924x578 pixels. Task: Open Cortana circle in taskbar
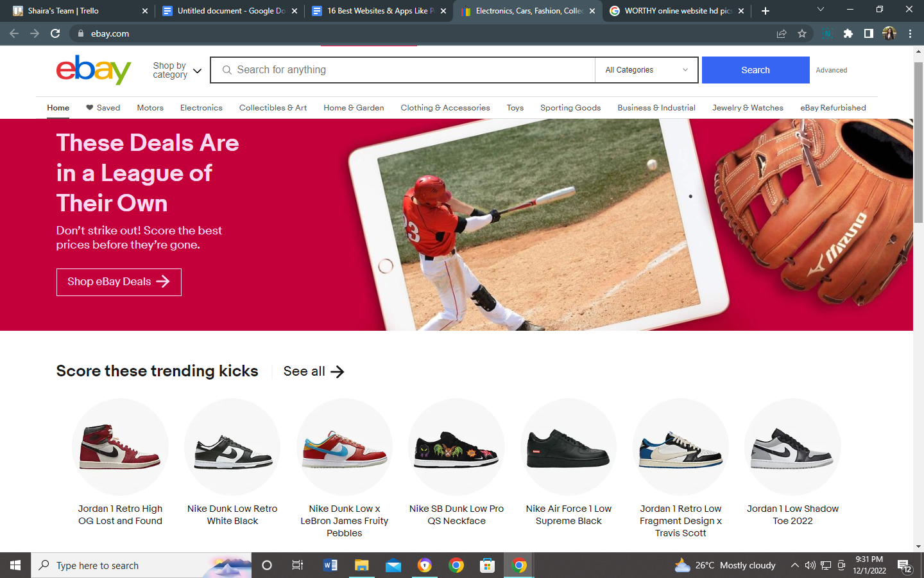(x=267, y=565)
